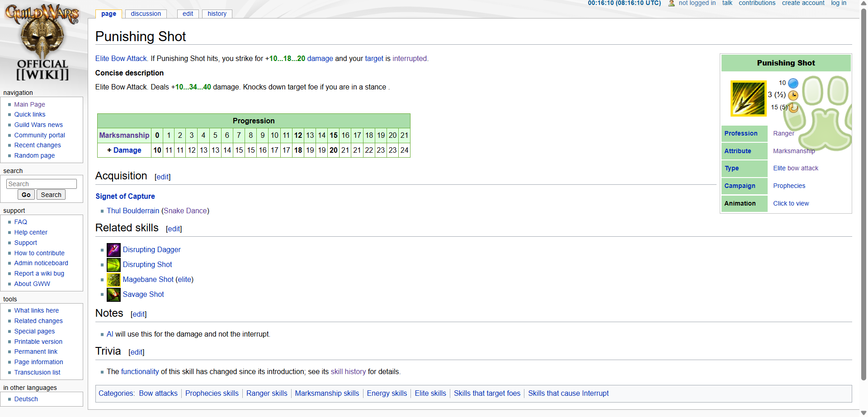Image resolution: width=868 pixels, height=417 pixels.
Task: Open the Help center link
Action: click(x=31, y=232)
